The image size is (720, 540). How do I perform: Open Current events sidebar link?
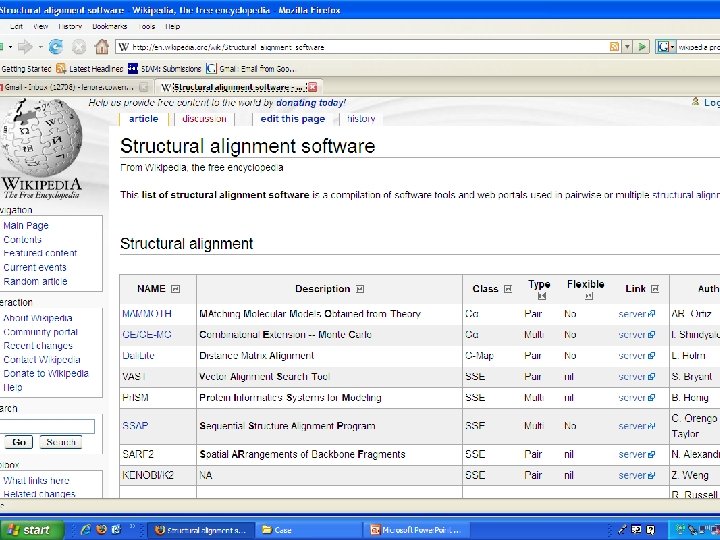tap(35, 267)
